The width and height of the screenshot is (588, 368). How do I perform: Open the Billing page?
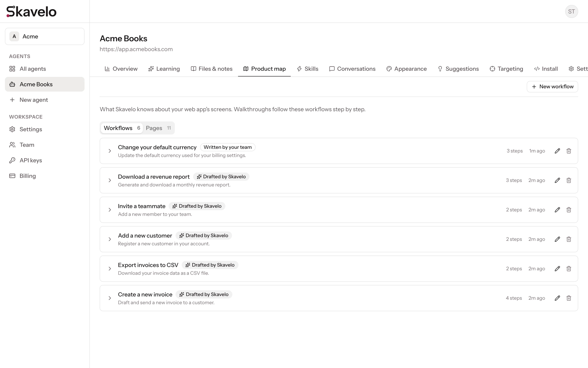click(45, 176)
